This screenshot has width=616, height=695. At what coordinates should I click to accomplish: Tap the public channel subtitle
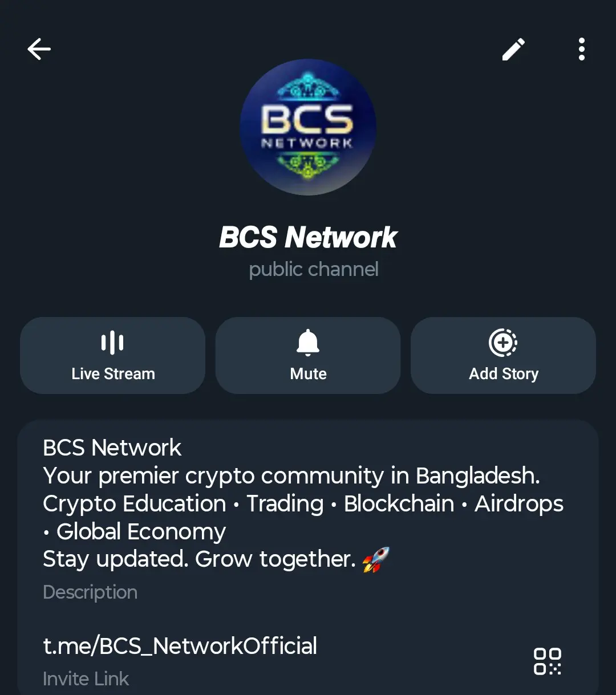coord(314,269)
